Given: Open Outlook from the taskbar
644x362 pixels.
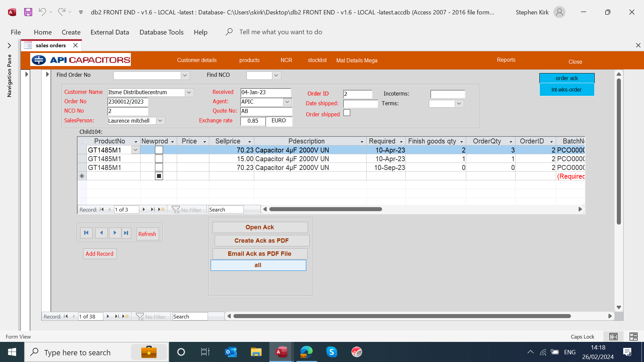Looking at the screenshot, I should click(x=231, y=352).
